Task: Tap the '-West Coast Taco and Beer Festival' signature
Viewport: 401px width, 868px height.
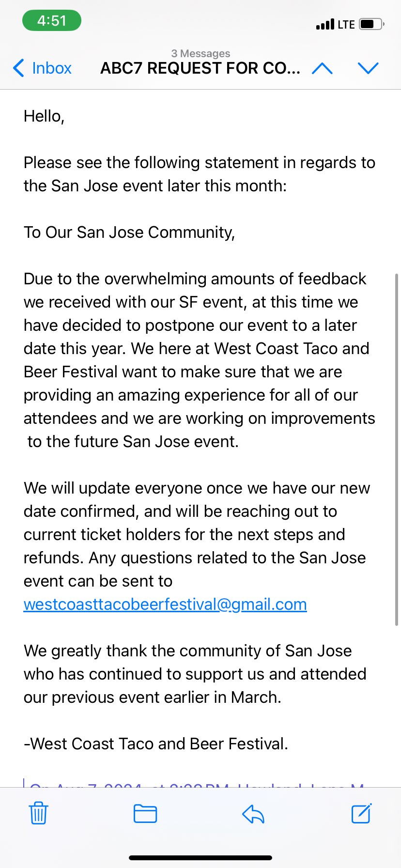Action: pos(156,744)
